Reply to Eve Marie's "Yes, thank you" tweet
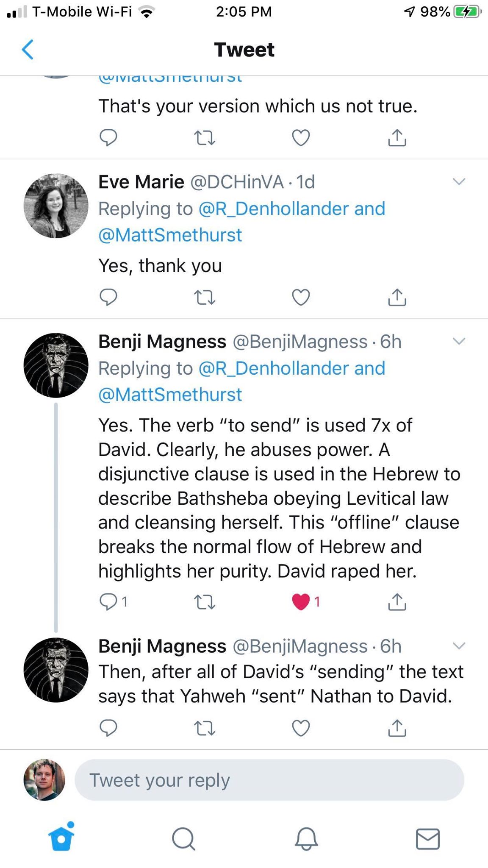The width and height of the screenshot is (488, 868). point(108,297)
